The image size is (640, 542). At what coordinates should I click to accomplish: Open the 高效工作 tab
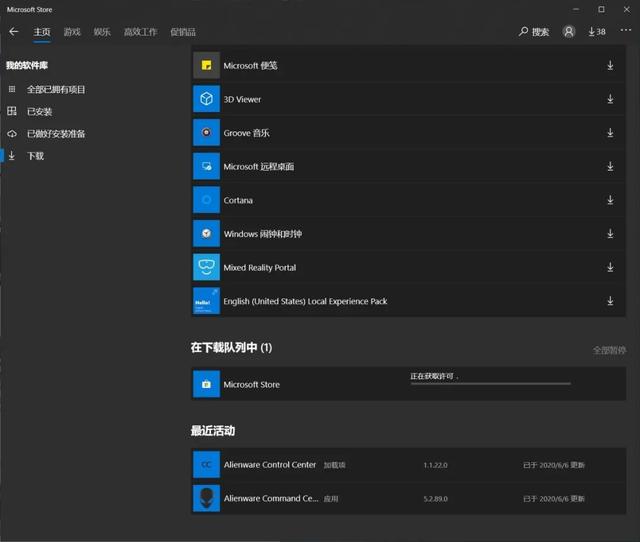coord(140,32)
